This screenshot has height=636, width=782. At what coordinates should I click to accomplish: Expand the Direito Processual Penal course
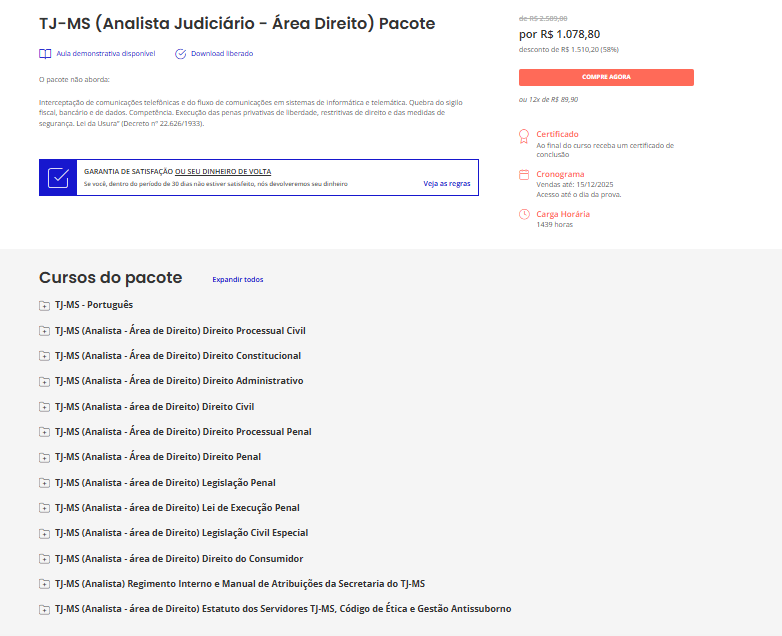click(44, 432)
